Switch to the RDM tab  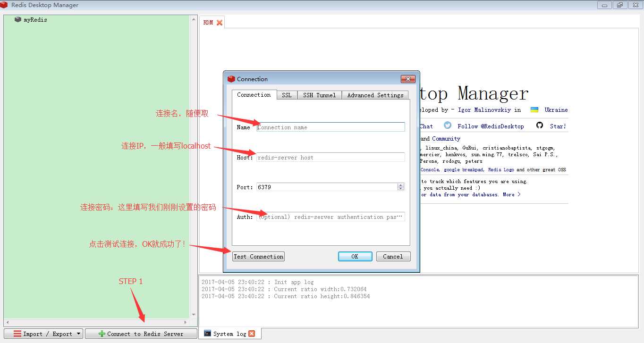[x=208, y=23]
